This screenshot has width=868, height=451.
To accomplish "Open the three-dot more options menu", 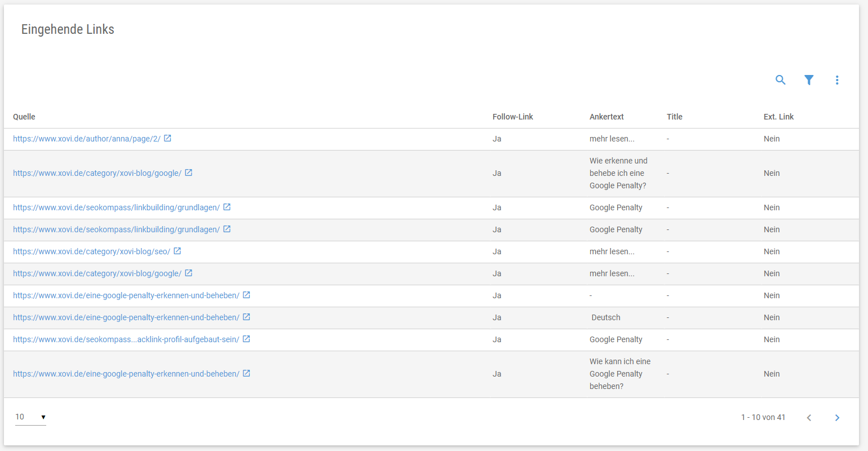I will (837, 80).
